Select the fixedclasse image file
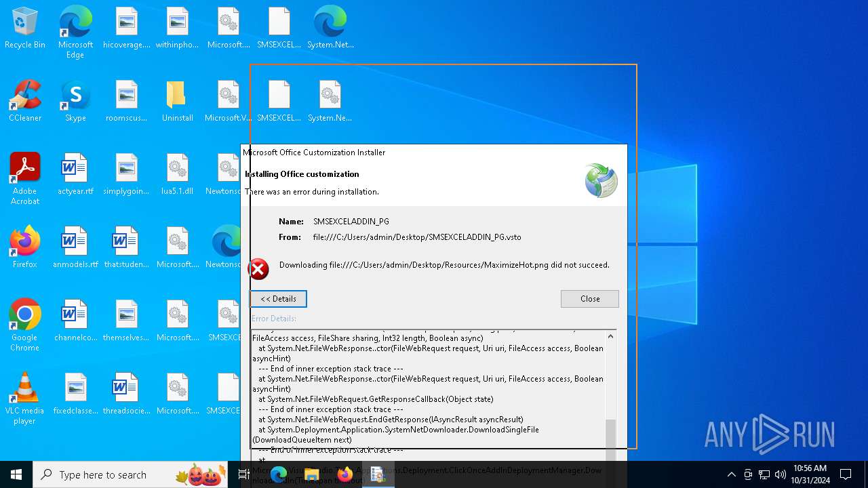Image resolution: width=868 pixels, height=488 pixels. tap(75, 394)
